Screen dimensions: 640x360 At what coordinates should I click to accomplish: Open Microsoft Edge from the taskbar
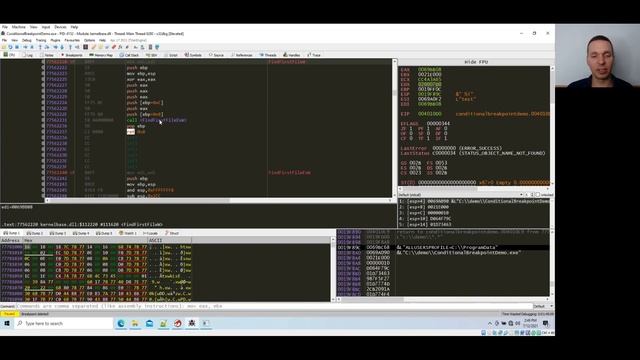(x=121, y=323)
